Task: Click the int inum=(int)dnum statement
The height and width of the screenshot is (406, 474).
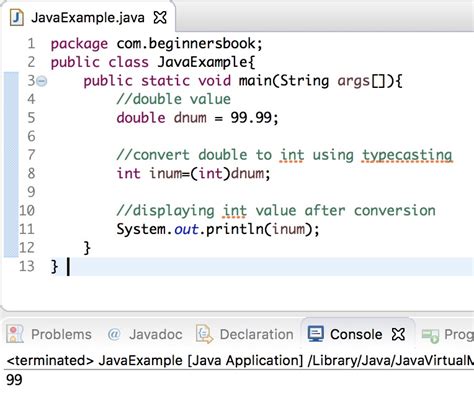Action: pos(193,174)
